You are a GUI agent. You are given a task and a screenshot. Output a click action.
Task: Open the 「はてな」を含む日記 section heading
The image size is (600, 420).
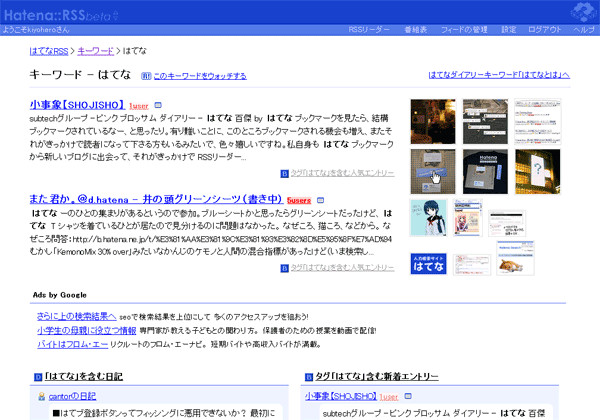coord(83,376)
